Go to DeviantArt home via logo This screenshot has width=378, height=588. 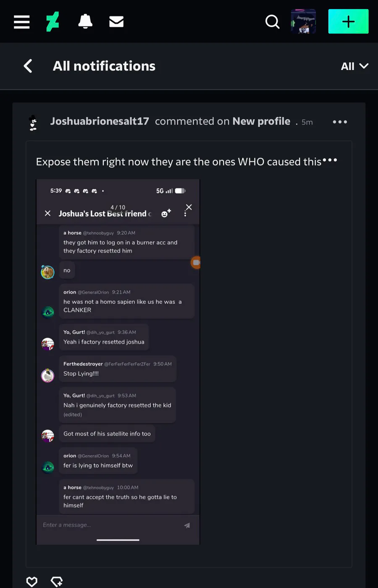[x=52, y=21]
